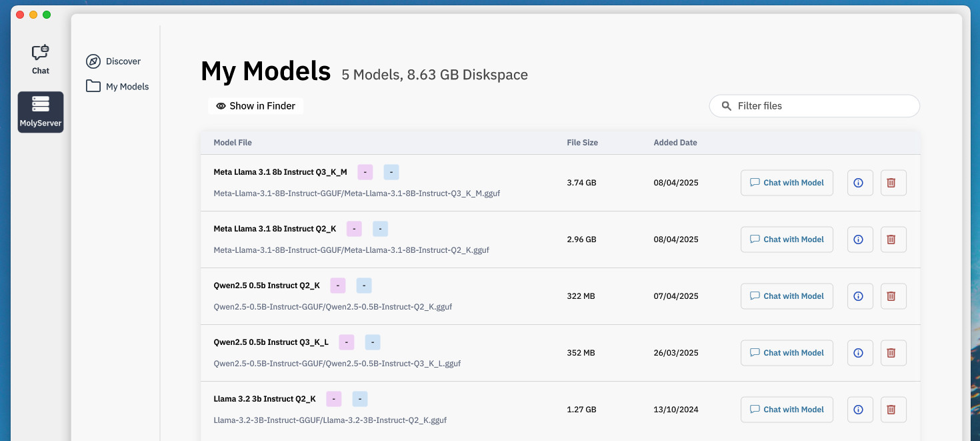Delete the Qwen2.5 Q3_K_L model
Image resolution: width=980 pixels, height=441 pixels.
tap(893, 353)
